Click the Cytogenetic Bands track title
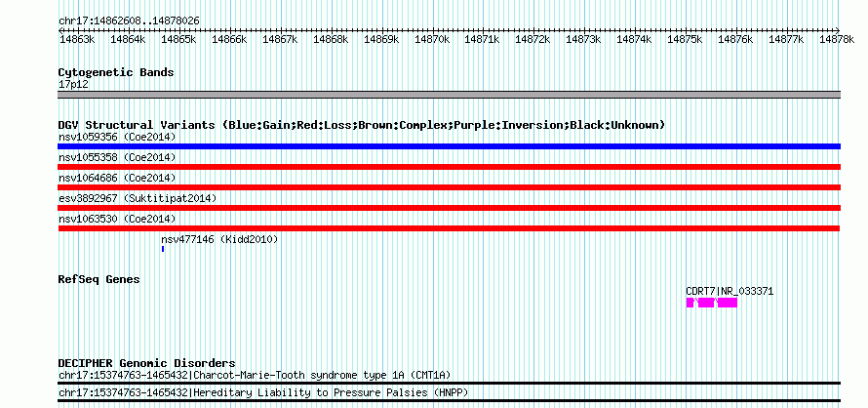 (x=116, y=72)
